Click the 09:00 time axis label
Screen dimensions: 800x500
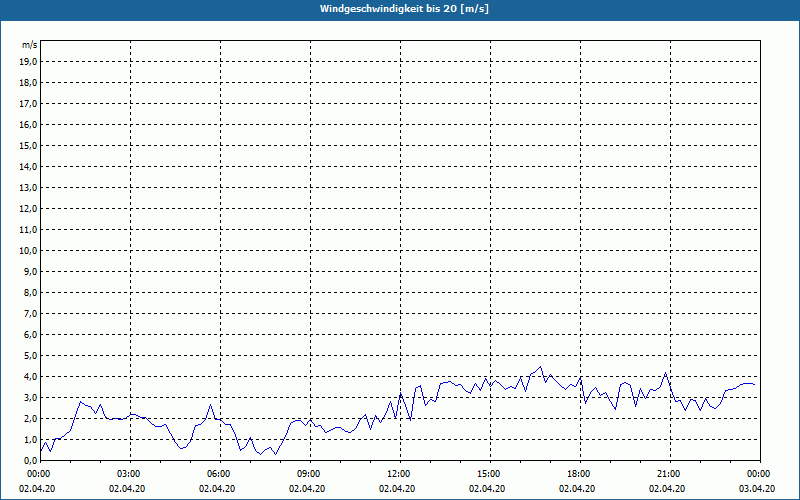coord(309,473)
